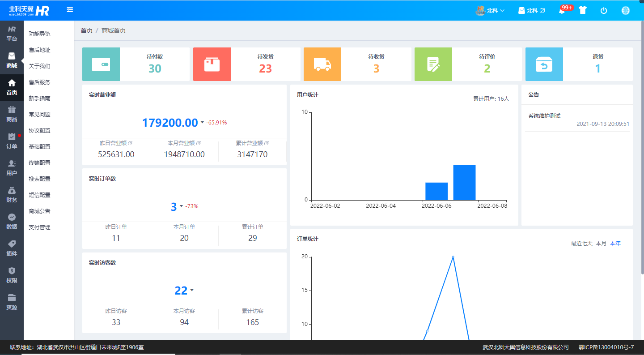Open 搜索配置 submenu item
This screenshot has width=644, height=355.
39,179
